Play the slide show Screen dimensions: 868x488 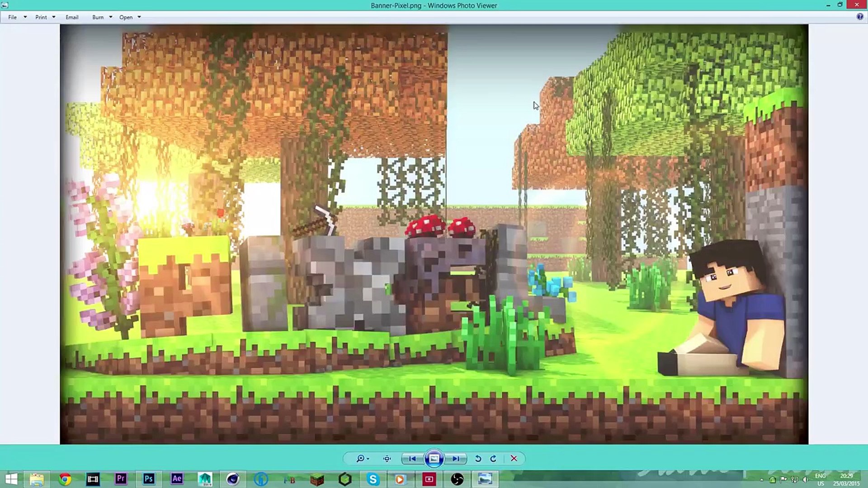point(434,459)
